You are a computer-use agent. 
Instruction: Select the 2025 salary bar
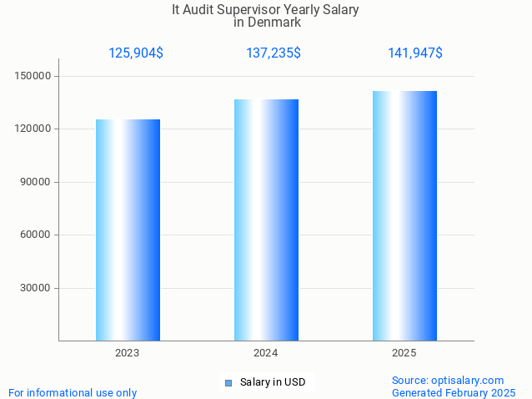coord(404,215)
